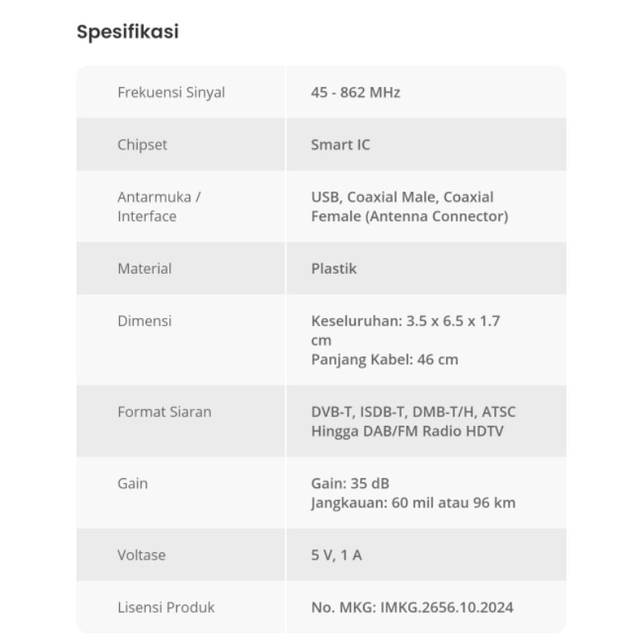644x644 pixels.
Task: Select the Gain: 35 dB value
Action: (349, 484)
